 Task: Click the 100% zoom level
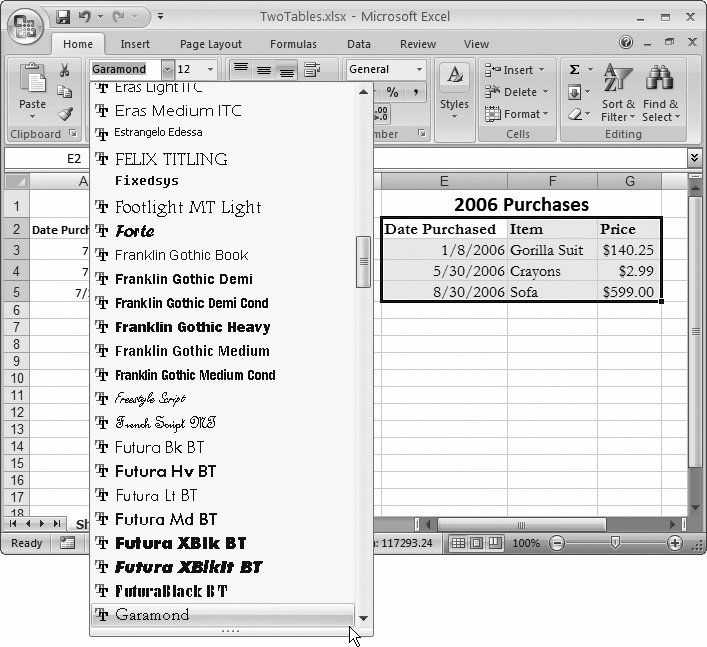526,543
